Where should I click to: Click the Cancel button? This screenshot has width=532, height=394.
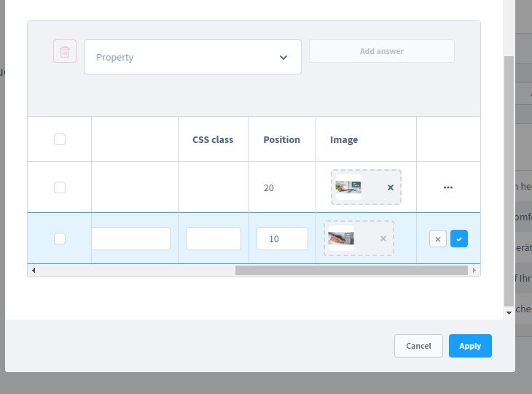pos(419,346)
